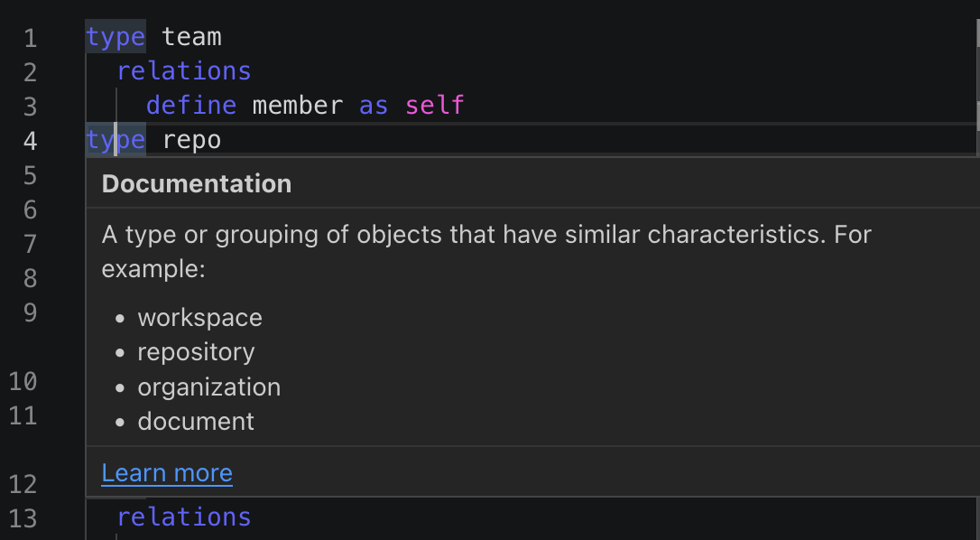Click the type keyword on line 1
Image resolution: width=980 pixels, height=540 pixels.
(x=116, y=36)
